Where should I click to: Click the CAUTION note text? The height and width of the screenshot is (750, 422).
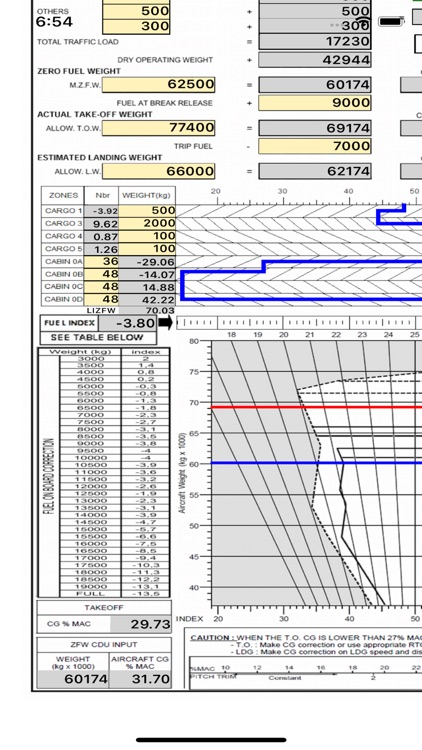coord(306,644)
